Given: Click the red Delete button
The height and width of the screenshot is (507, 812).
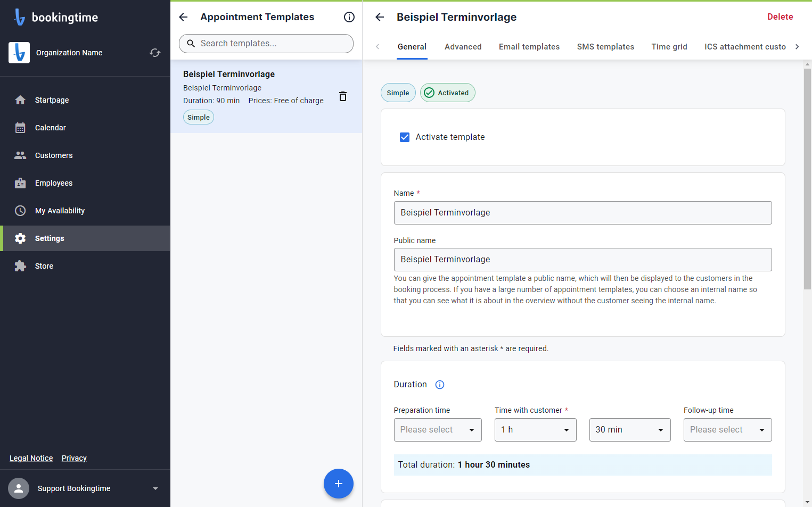Looking at the screenshot, I should point(780,17).
